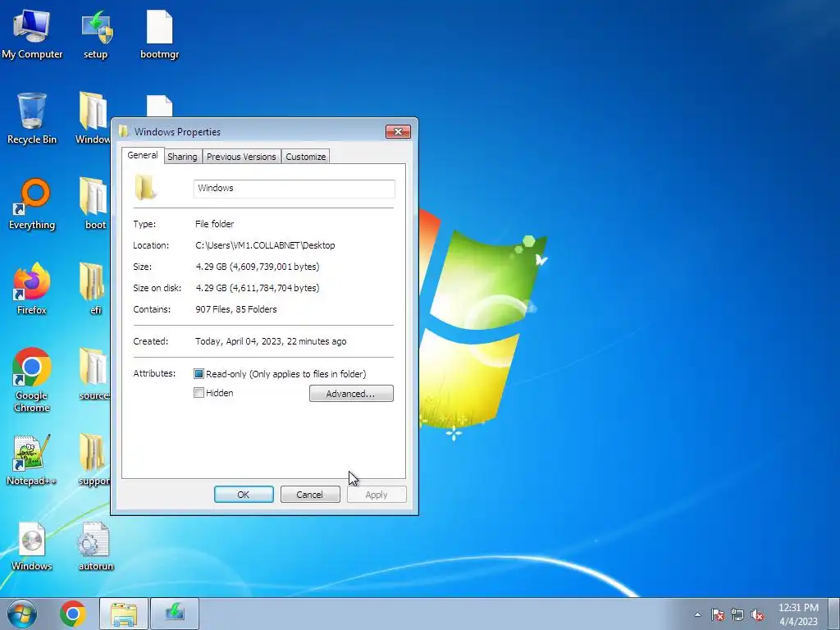Switch to setup program in taskbar

[175, 614]
